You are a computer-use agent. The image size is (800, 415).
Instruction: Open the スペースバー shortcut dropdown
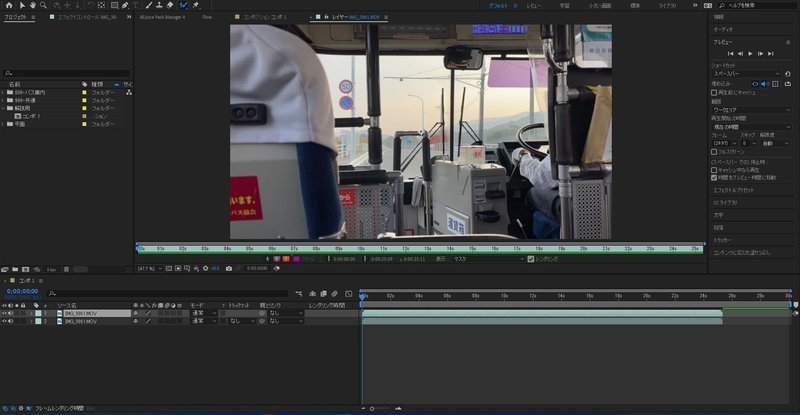click(746, 74)
